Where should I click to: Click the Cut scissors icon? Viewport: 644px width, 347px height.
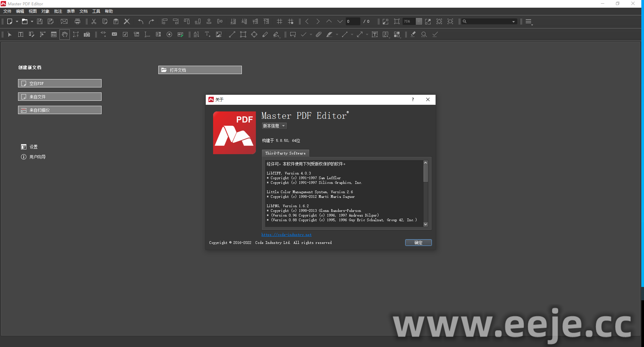(x=94, y=22)
